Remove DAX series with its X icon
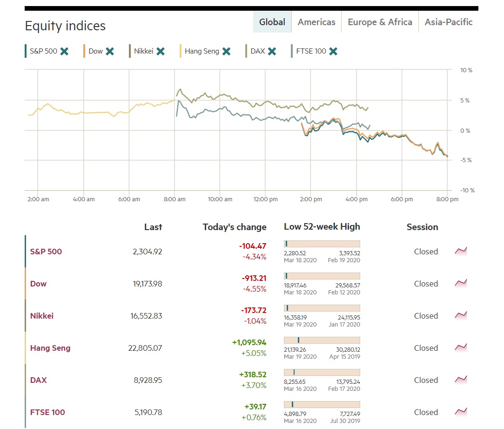 click(272, 51)
